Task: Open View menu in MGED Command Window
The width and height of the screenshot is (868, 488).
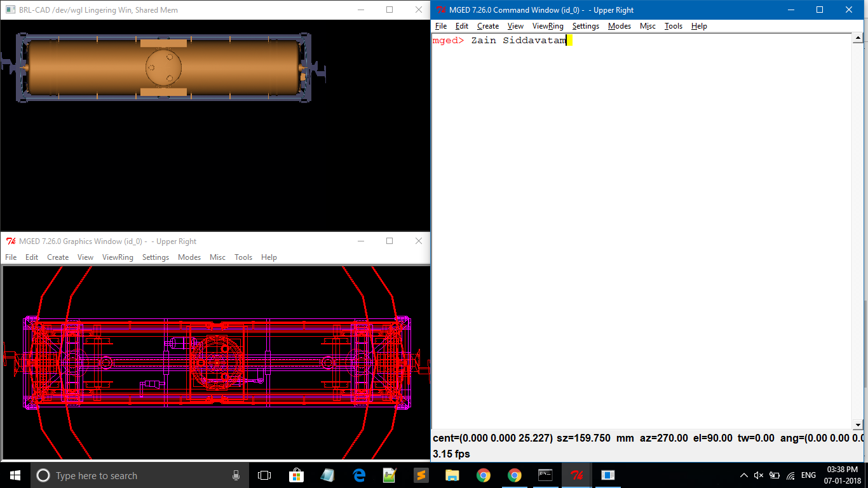Action: click(515, 26)
